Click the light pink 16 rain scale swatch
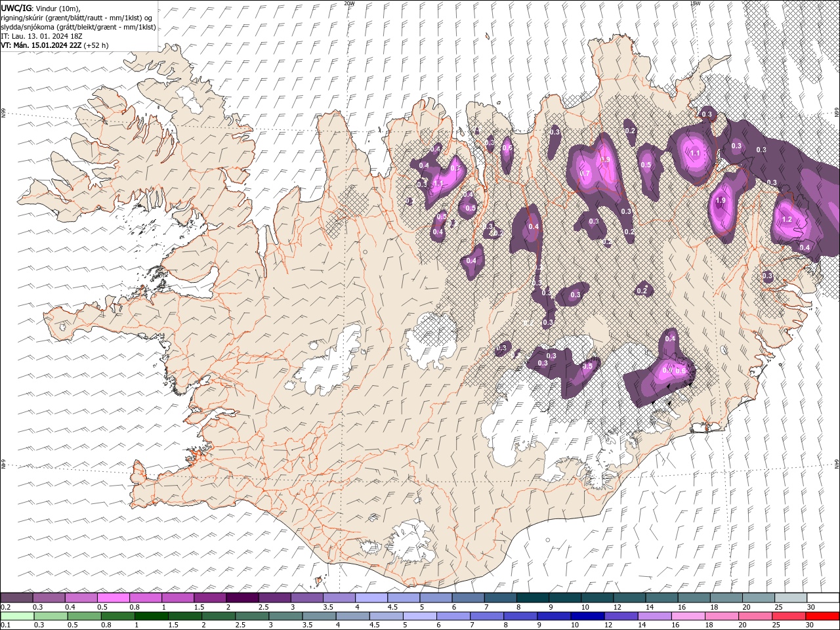Viewport: 840px width, 630px height. pos(687,616)
